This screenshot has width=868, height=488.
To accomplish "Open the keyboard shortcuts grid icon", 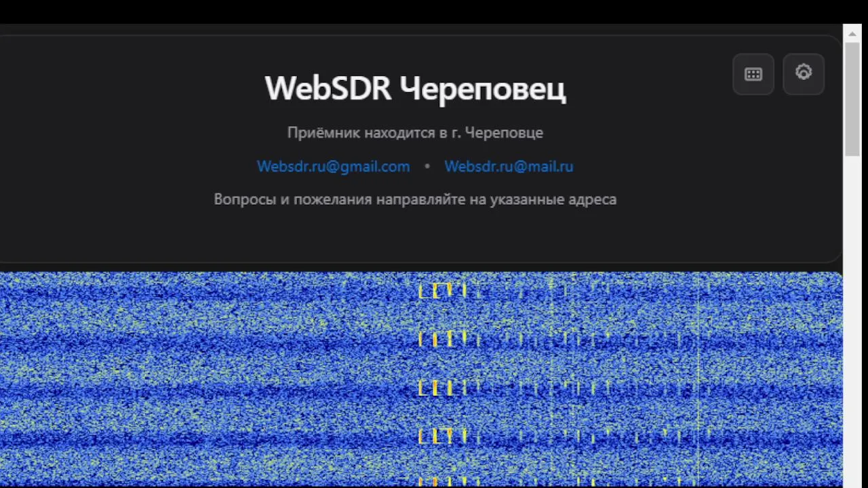I will [x=753, y=75].
